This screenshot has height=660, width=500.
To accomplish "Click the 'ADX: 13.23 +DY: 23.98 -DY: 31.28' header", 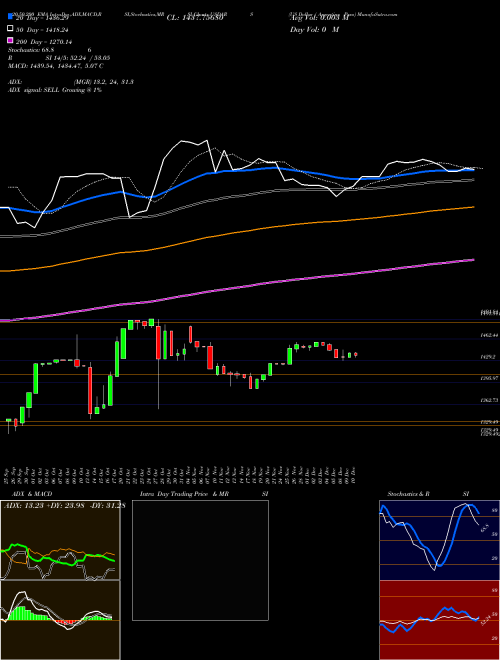I will [x=64, y=506].
